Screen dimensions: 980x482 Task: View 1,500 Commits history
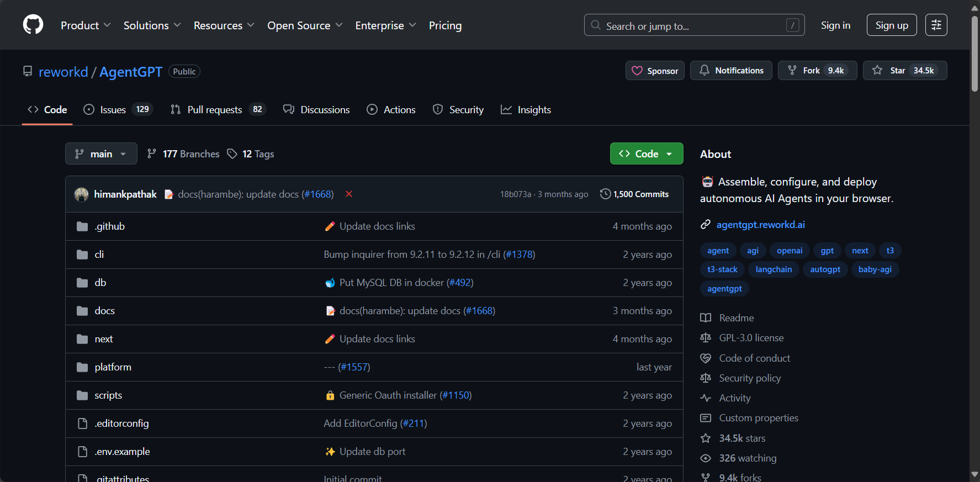tap(634, 194)
